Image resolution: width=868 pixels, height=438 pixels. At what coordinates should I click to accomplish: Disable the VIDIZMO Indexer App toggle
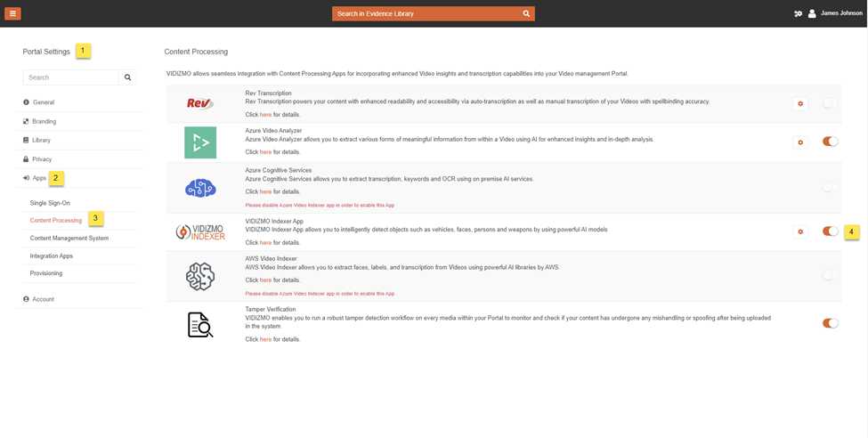[x=830, y=231]
